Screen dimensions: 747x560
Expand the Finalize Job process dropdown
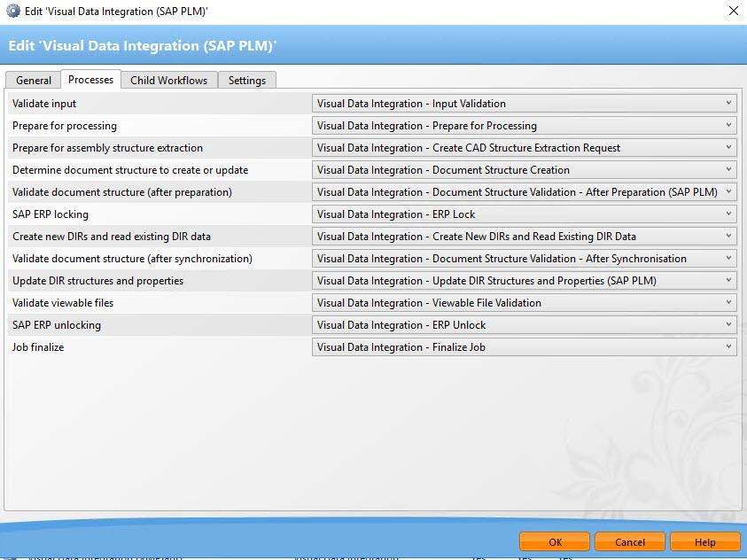525,347
